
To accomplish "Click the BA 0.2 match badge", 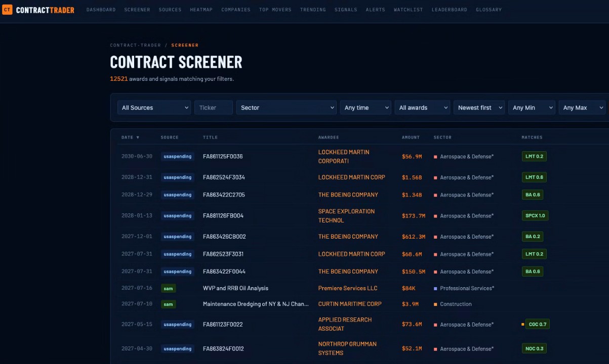I will click(x=533, y=237).
